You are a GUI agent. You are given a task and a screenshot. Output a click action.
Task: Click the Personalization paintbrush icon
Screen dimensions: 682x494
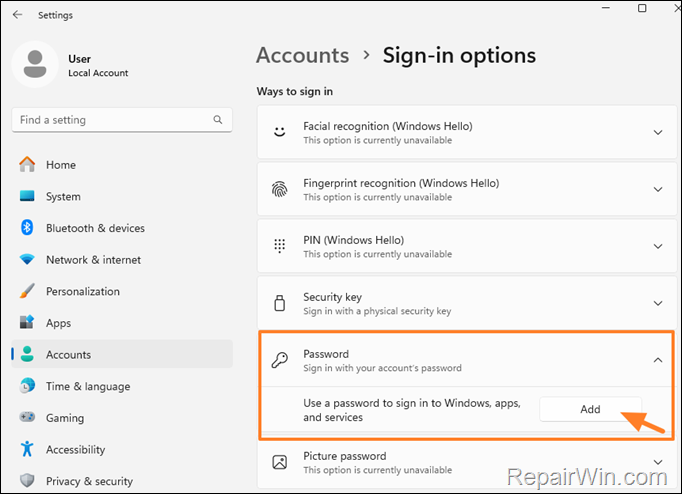(x=27, y=291)
